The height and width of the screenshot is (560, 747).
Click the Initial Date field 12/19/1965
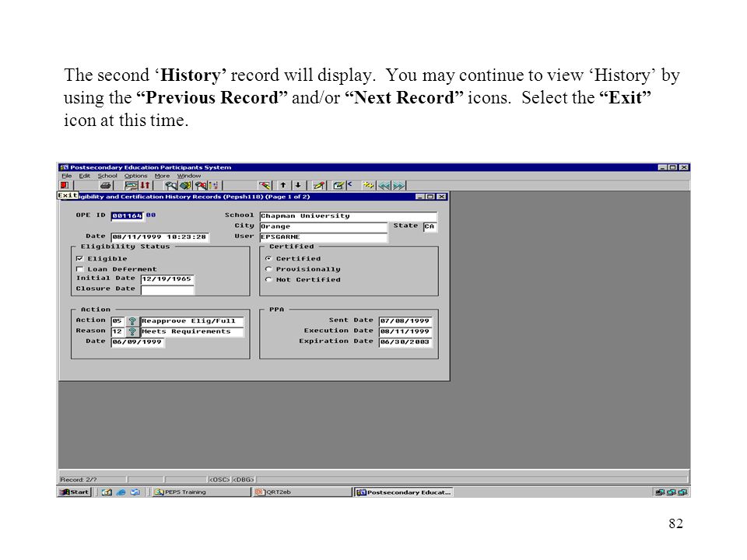tap(167, 279)
